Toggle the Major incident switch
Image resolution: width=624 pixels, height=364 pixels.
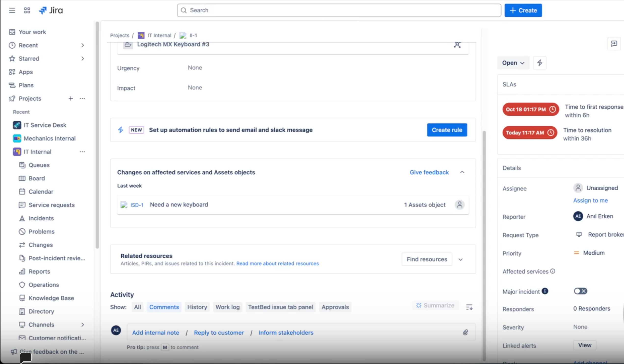(x=580, y=291)
